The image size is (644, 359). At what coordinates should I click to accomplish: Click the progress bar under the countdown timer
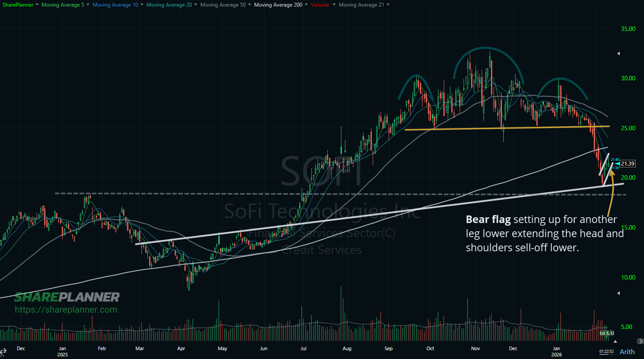[606, 355]
